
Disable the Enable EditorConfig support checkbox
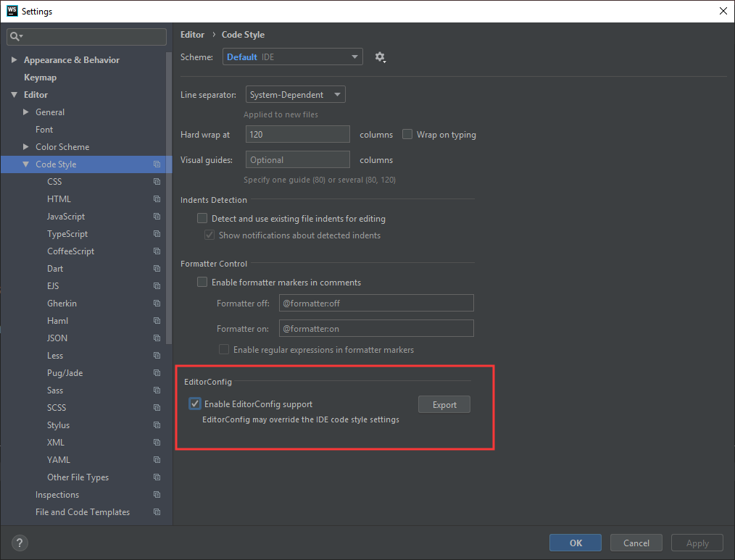click(x=195, y=404)
